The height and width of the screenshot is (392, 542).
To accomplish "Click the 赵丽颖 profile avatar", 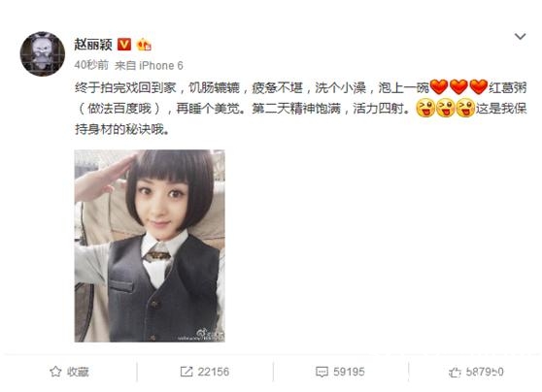I will coord(43,54).
